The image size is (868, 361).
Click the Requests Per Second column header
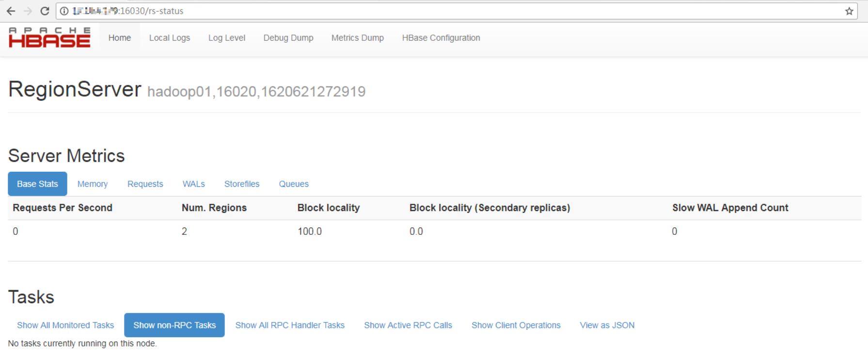[x=63, y=208]
